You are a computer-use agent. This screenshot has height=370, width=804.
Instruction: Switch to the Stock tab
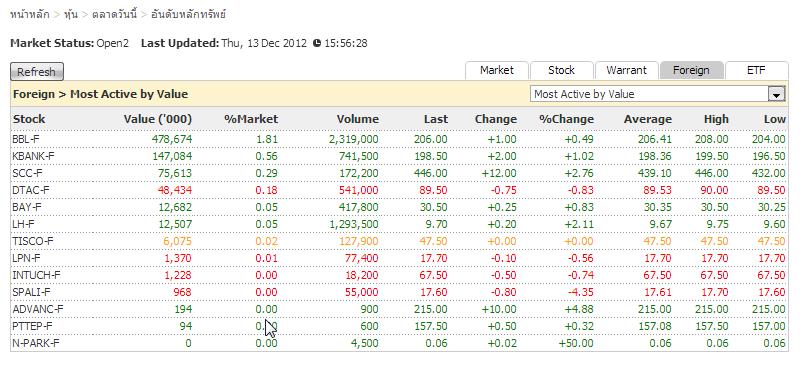(561, 70)
